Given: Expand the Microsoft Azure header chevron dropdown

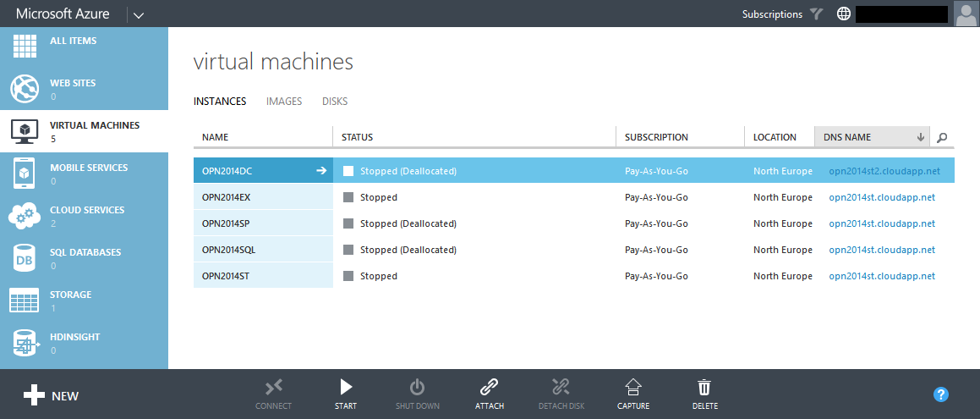Looking at the screenshot, I should pos(139,15).
